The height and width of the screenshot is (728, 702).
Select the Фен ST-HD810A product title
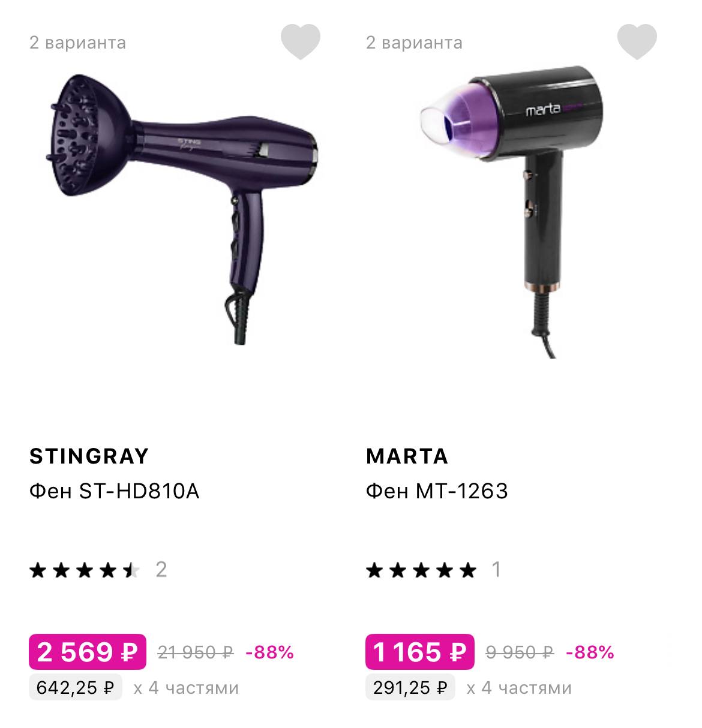coord(114,491)
